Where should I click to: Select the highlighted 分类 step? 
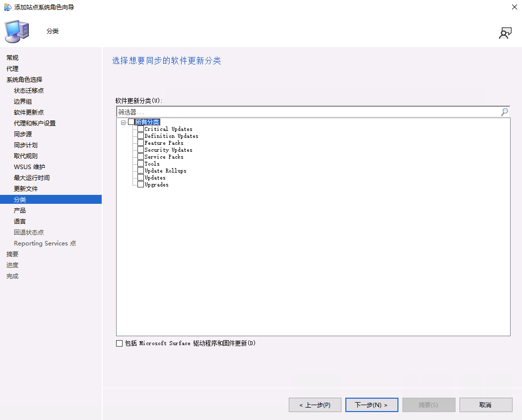coord(51,199)
